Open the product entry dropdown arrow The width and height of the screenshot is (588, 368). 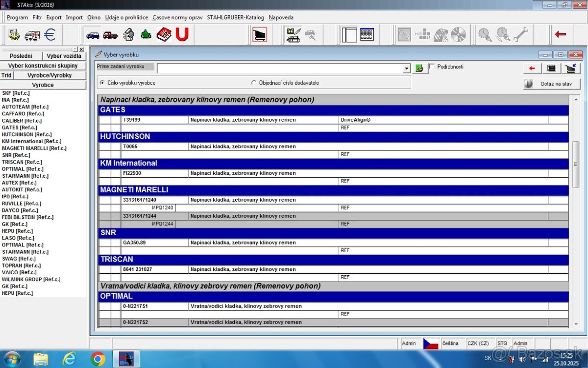pos(407,68)
